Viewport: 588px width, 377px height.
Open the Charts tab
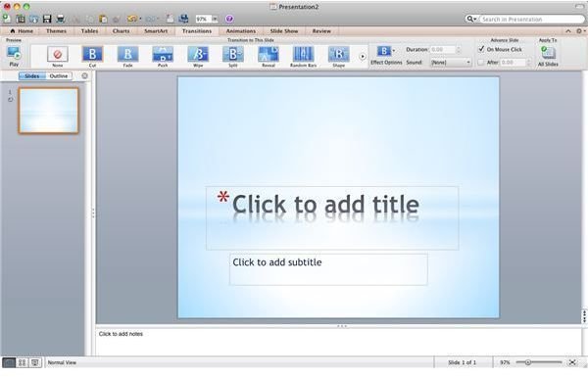122,31
